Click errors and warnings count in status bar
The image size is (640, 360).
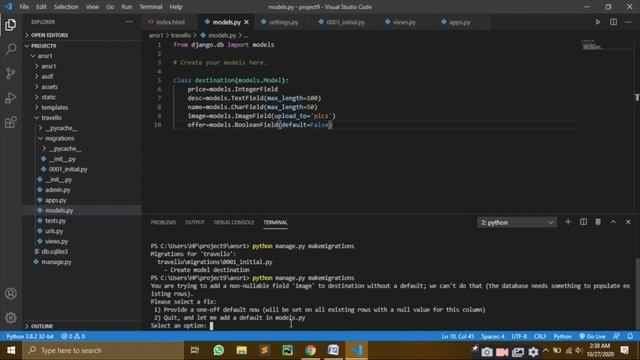pos(73,336)
